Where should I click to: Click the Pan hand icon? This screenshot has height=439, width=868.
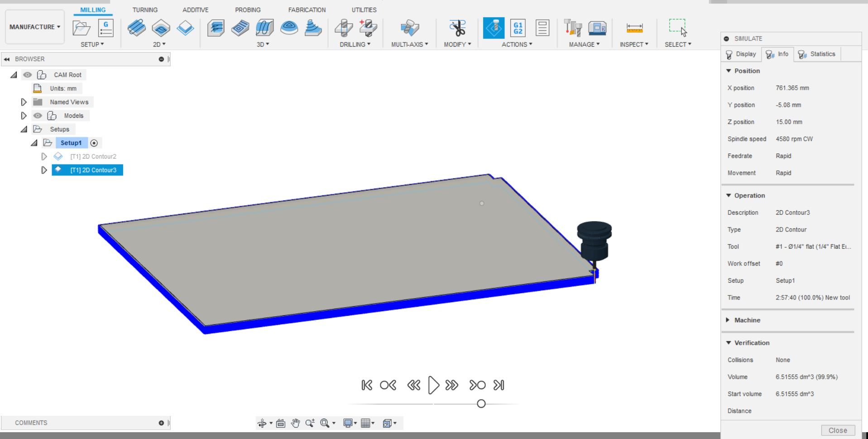(x=295, y=423)
